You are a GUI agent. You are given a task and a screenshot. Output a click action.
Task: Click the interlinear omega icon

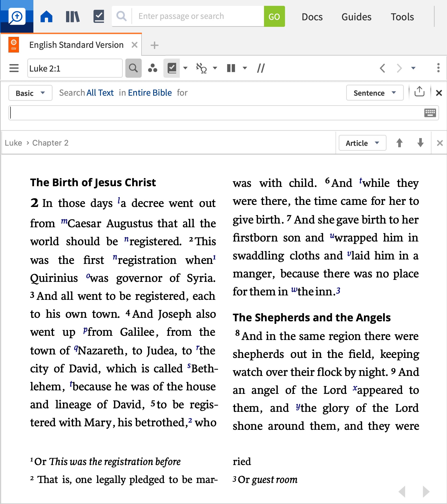(201, 68)
